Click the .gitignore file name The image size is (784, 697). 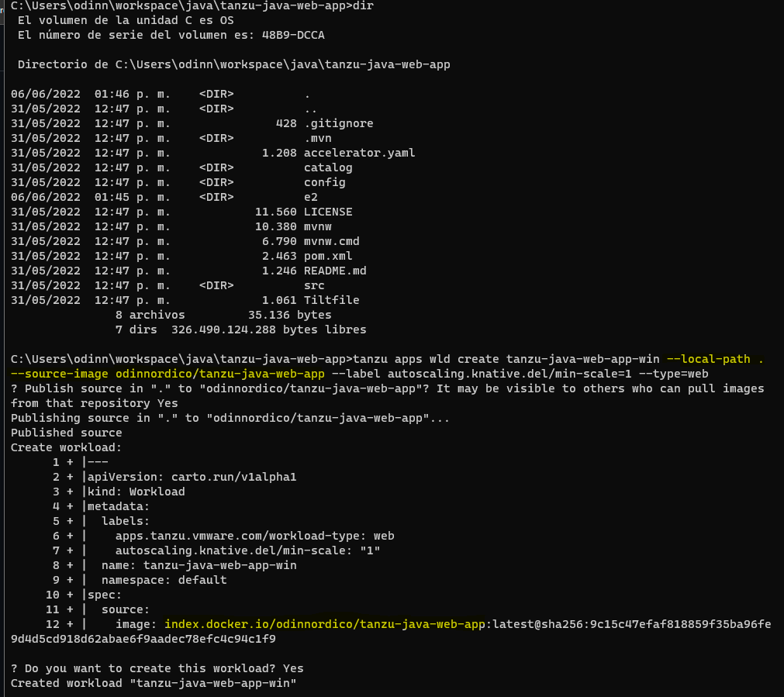(x=339, y=123)
